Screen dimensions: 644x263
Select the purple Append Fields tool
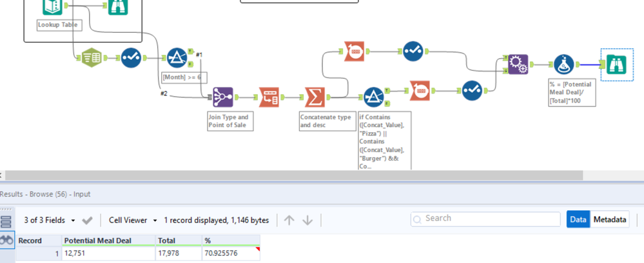click(x=518, y=64)
